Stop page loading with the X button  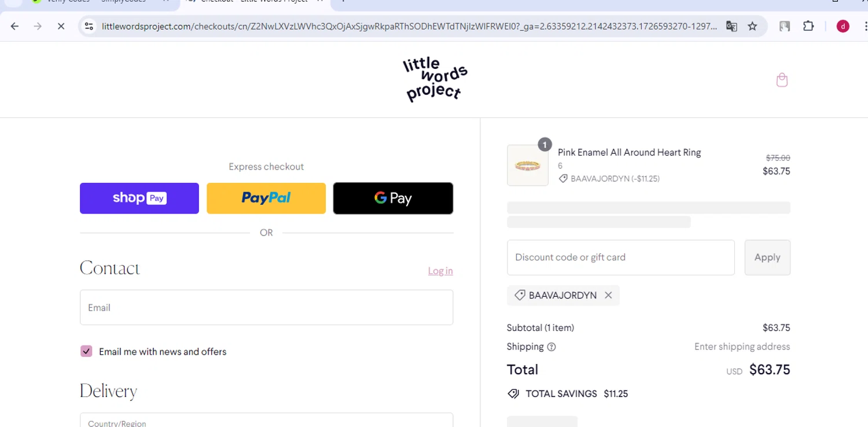[61, 26]
